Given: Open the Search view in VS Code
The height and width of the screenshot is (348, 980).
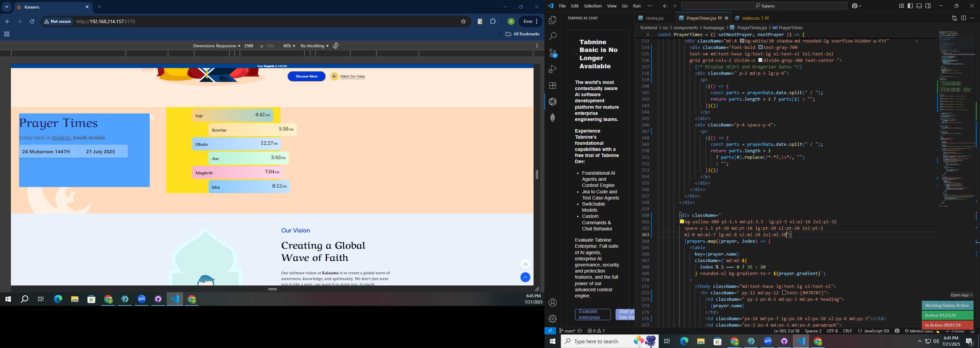Looking at the screenshot, I should click(x=552, y=36).
